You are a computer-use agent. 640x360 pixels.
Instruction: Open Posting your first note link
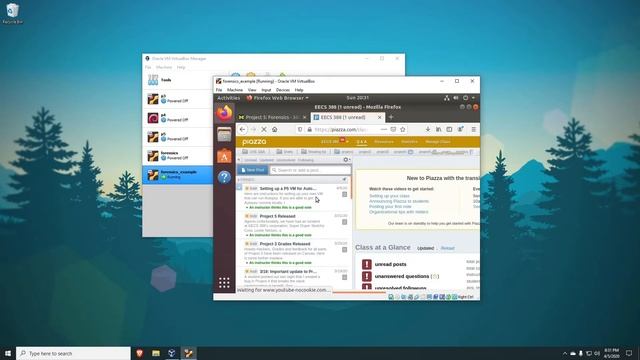(x=390, y=207)
